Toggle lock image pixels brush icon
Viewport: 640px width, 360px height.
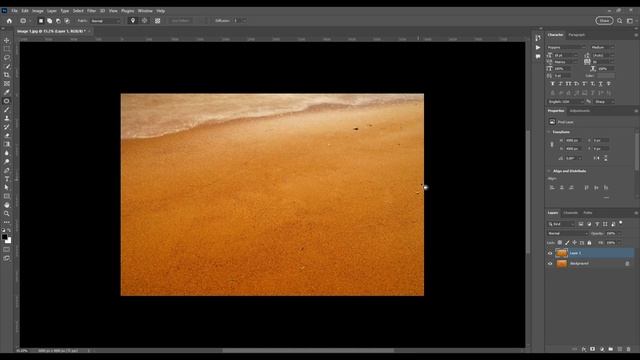pyautogui.click(x=567, y=243)
